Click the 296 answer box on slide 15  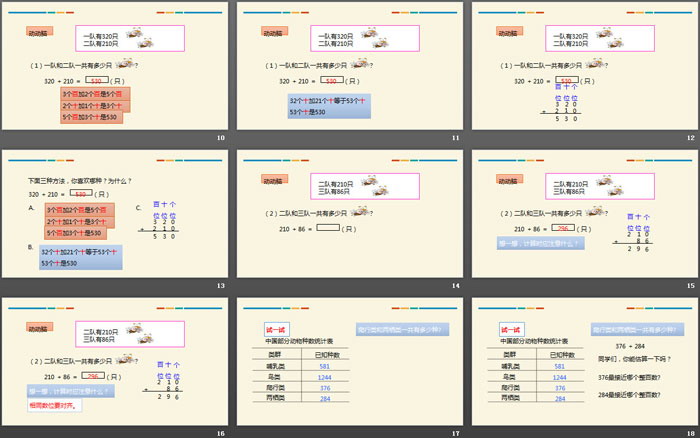click(563, 228)
